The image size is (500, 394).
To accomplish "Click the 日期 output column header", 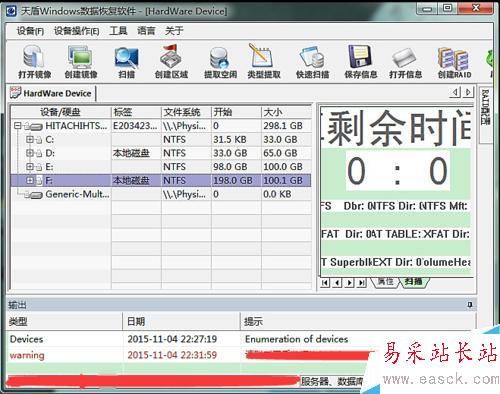I will 181,322.
